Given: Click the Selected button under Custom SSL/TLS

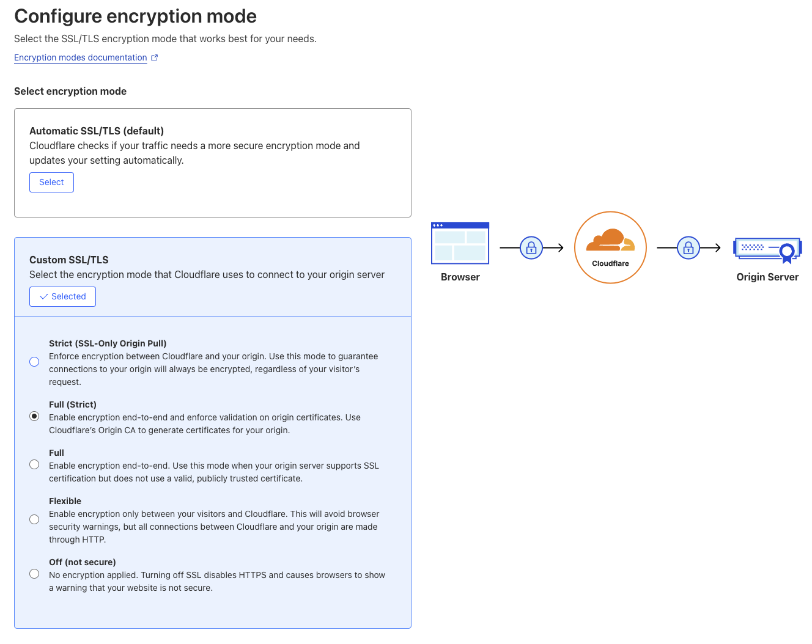Looking at the screenshot, I should (x=62, y=296).
